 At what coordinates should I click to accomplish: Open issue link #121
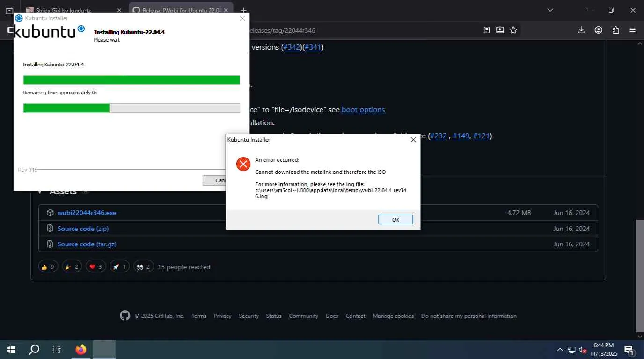(x=482, y=136)
